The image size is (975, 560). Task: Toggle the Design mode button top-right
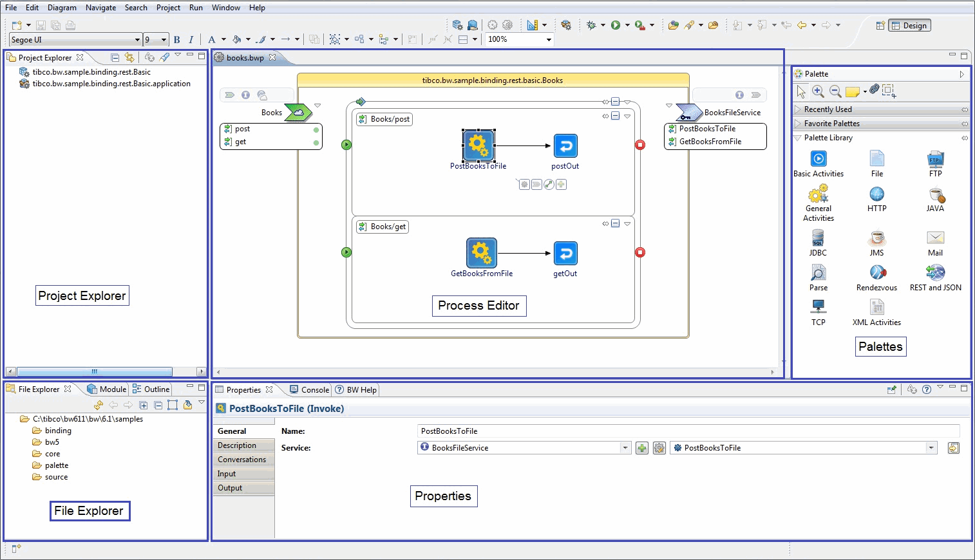coord(909,25)
